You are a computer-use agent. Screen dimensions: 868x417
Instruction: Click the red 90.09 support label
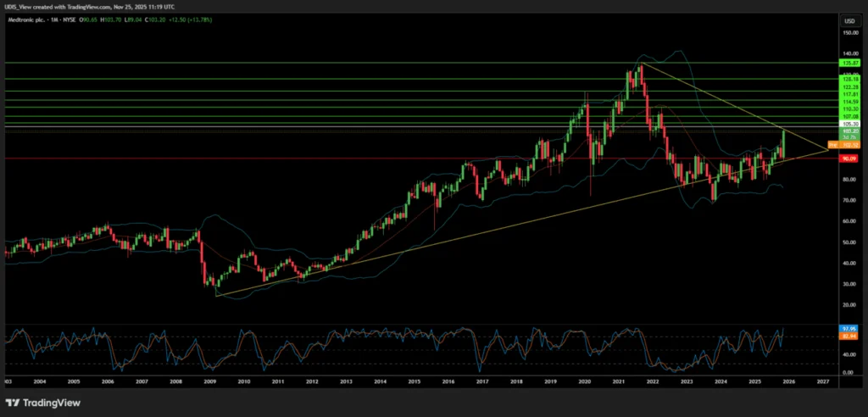tap(849, 158)
